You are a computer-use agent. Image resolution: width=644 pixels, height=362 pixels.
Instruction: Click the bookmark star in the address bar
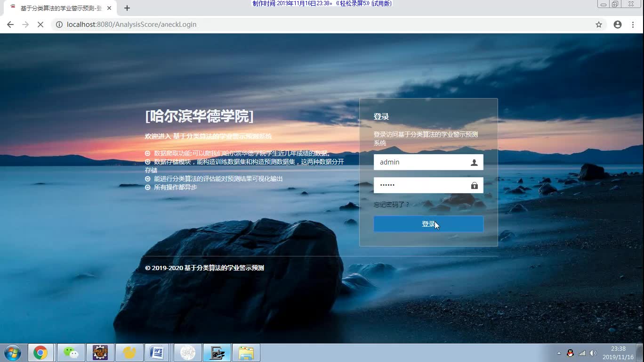pos(598,24)
